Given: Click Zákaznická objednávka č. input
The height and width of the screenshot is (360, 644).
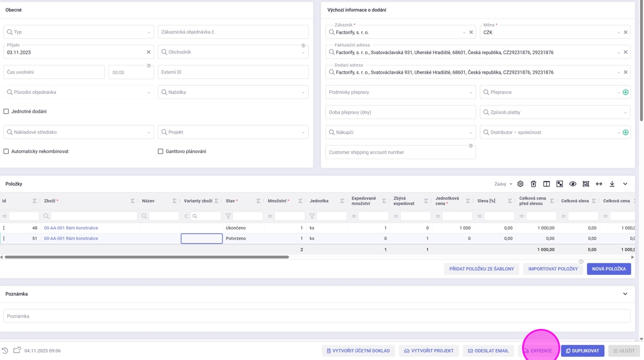Looking at the screenshot, I should point(233,32).
